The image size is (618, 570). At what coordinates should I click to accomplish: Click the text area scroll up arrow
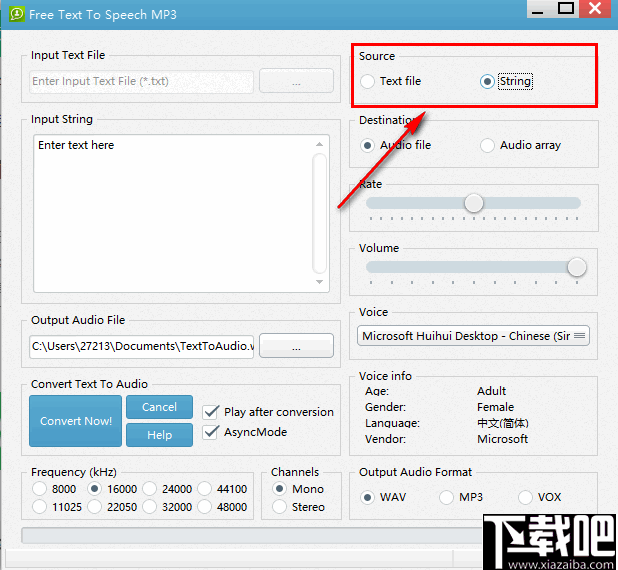[320, 144]
